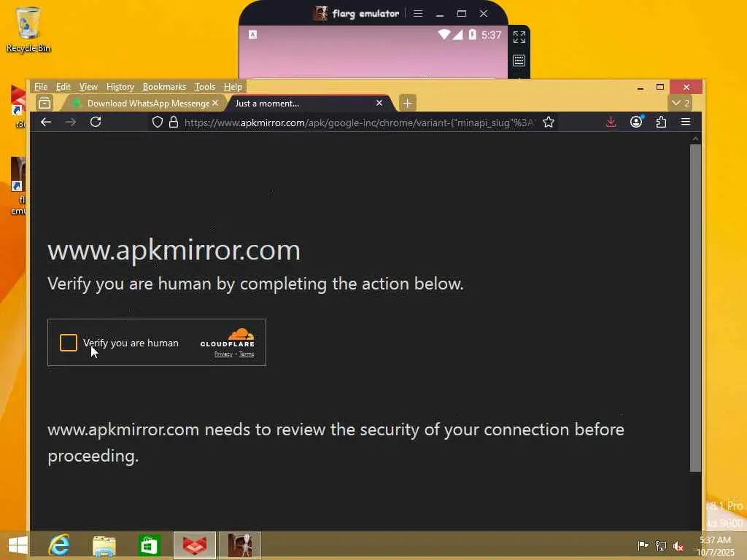Switch to flarg emulator taskbar button
747x560 pixels.
(239, 545)
